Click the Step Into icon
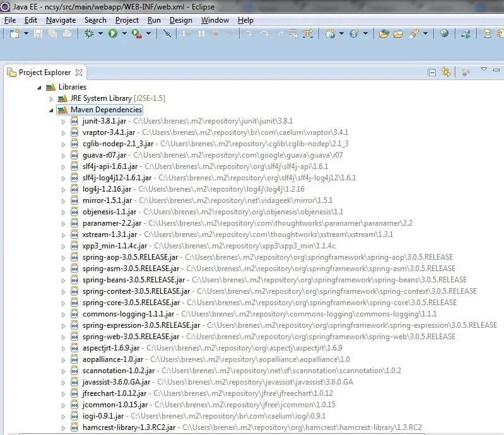Image resolution: width=504 pixels, height=435 pixels. pos(249,33)
